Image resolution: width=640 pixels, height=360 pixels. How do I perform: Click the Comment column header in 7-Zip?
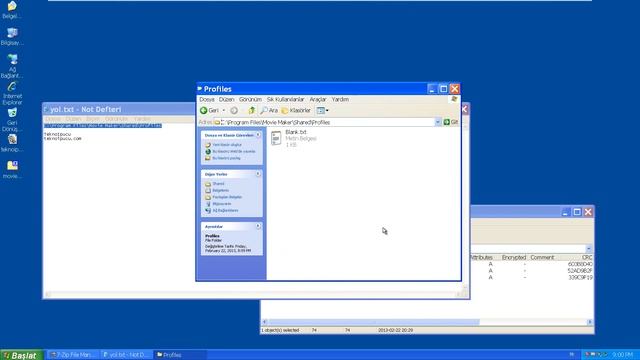click(x=542, y=258)
